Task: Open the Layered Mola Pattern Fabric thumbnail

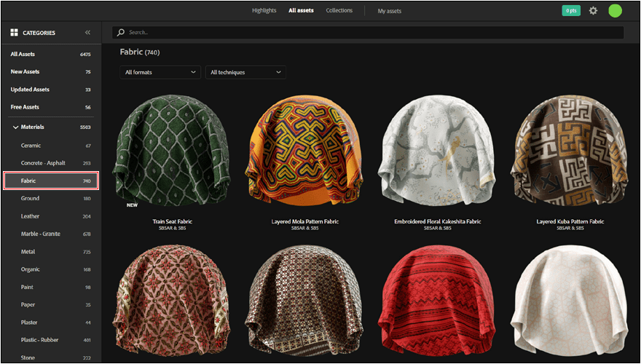Action: coord(305,151)
